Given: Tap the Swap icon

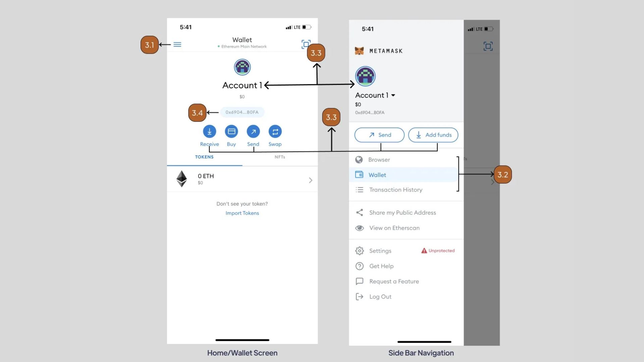Looking at the screenshot, I should click(275, 132).
